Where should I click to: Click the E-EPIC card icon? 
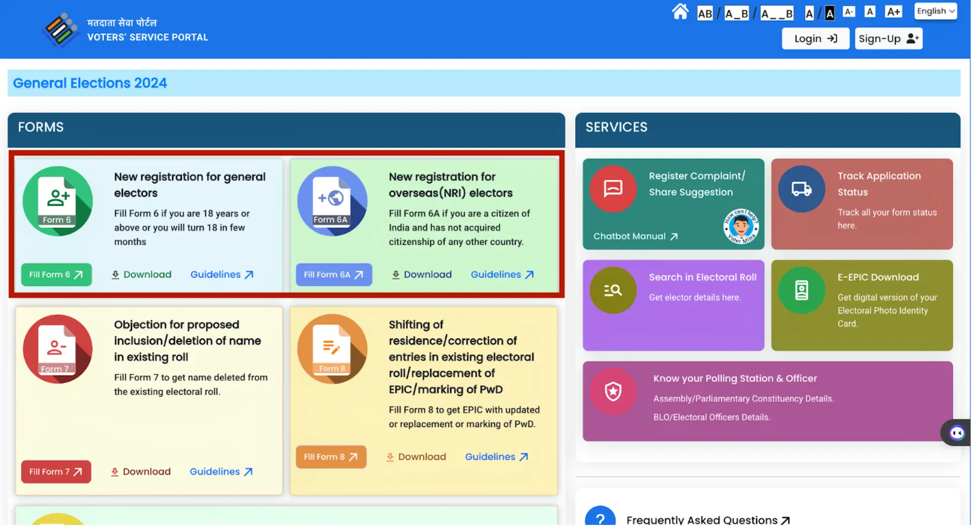pos(801,290)
